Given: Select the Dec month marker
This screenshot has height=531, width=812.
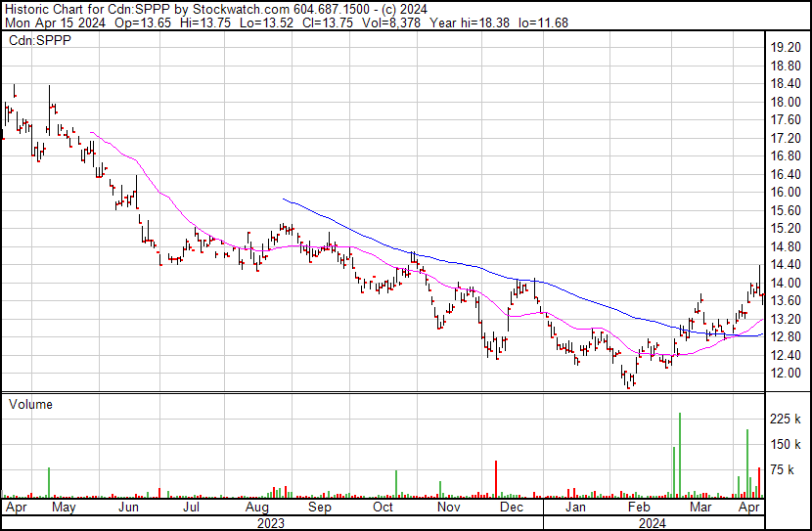Looking at the screenshot, I should click(x=511, y=509).
